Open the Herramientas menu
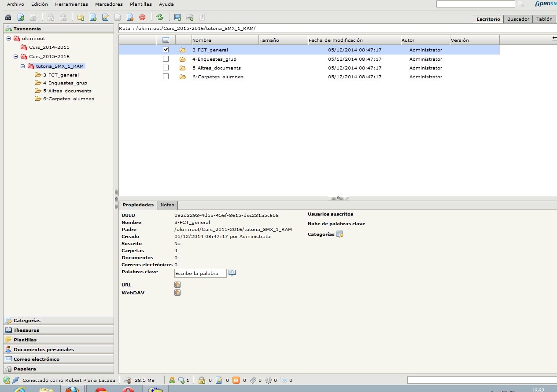This screenshot has height=392, width=557. 71,4
